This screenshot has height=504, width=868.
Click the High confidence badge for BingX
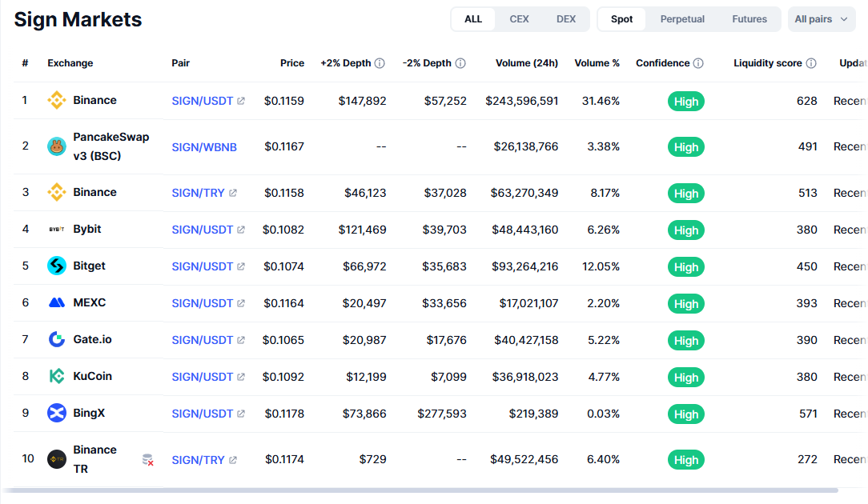pyautogui.click(x=686, y=414)
